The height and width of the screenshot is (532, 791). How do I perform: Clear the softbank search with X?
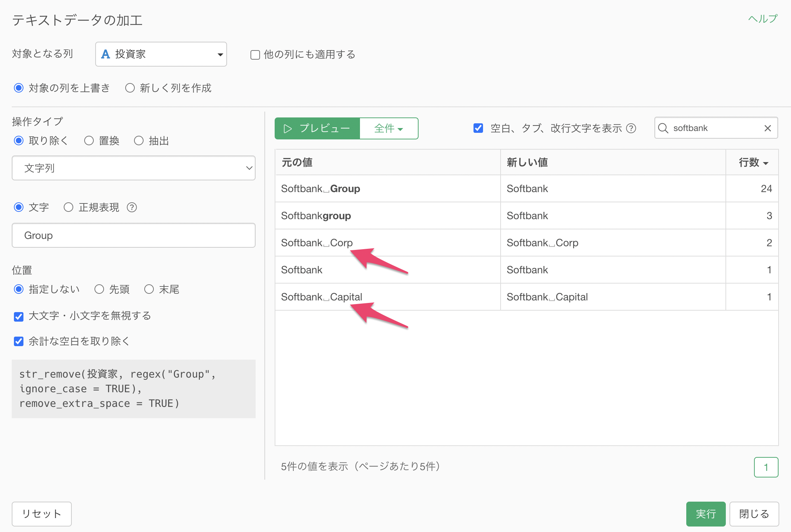pyautogui.click(x=768, y=128)
